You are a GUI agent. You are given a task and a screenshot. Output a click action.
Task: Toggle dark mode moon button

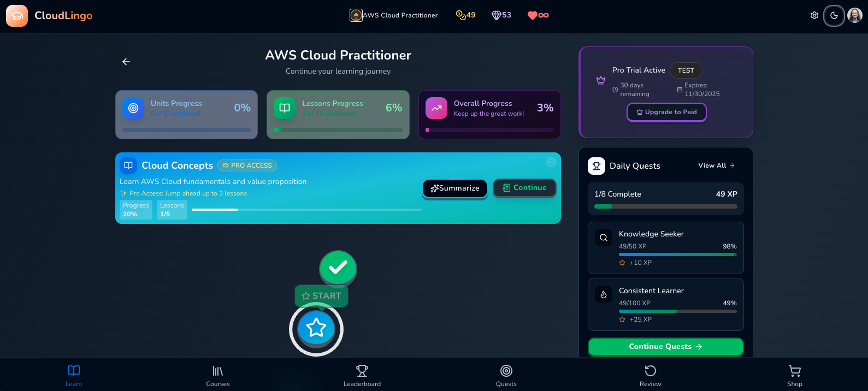[x=834, y=15]
